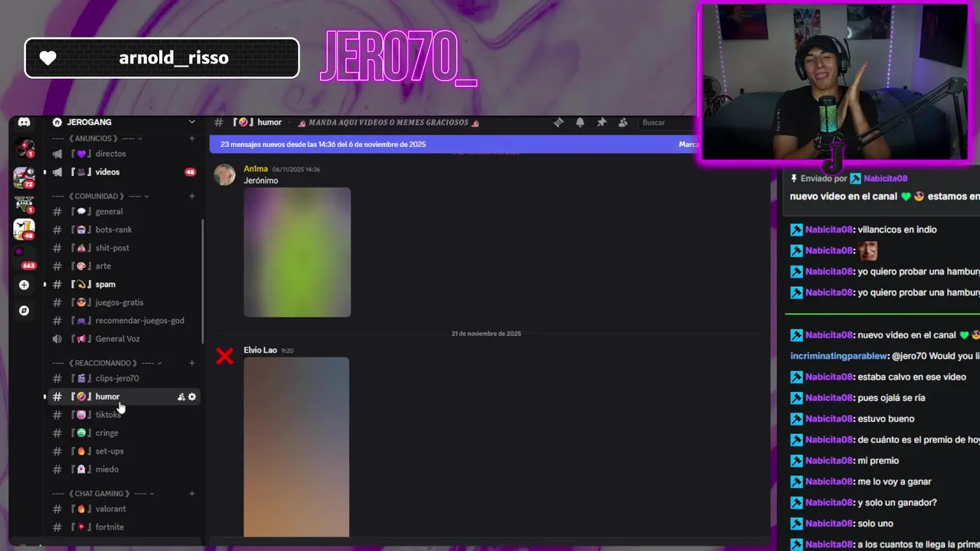Open the cringe channel
The width and height of the screenshot is (980, 551).
tap(122, 433)
